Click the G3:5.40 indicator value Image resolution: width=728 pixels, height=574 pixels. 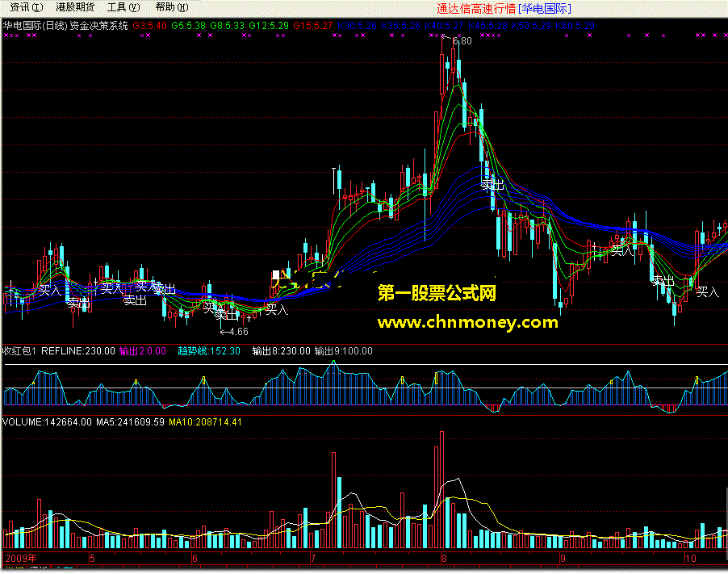tap(149, 26)
